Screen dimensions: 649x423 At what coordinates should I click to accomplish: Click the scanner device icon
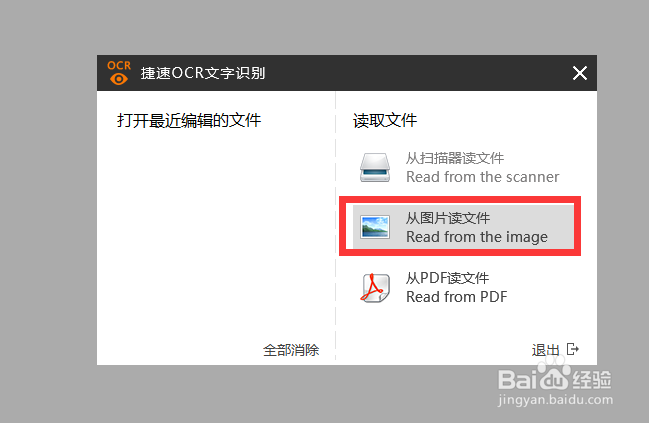coord(375,168)
